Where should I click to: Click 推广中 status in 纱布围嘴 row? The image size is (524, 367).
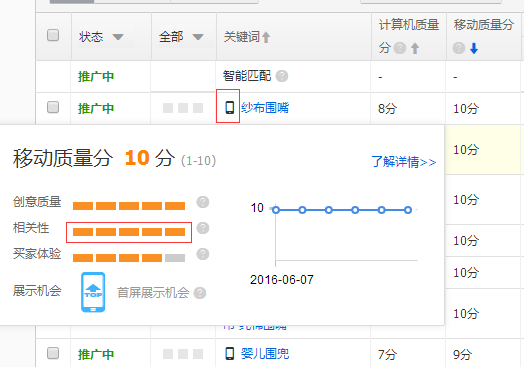pyautogui.click(x=96, y=109)
